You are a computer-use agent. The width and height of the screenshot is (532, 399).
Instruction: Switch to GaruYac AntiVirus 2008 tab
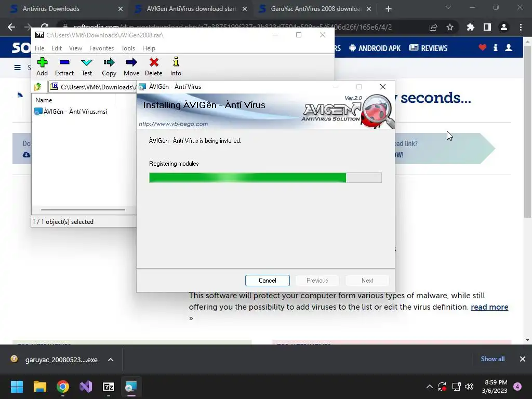(315, 9)
